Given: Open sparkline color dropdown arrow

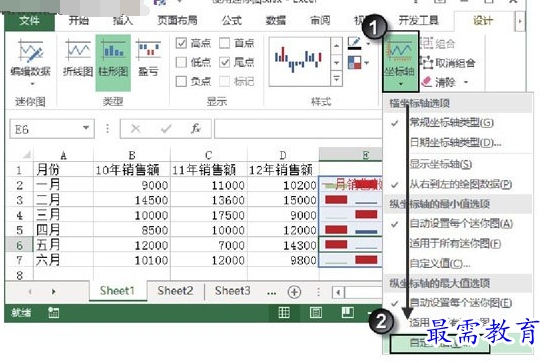Looking at the screenshot, I should click(x=368, y=44).
